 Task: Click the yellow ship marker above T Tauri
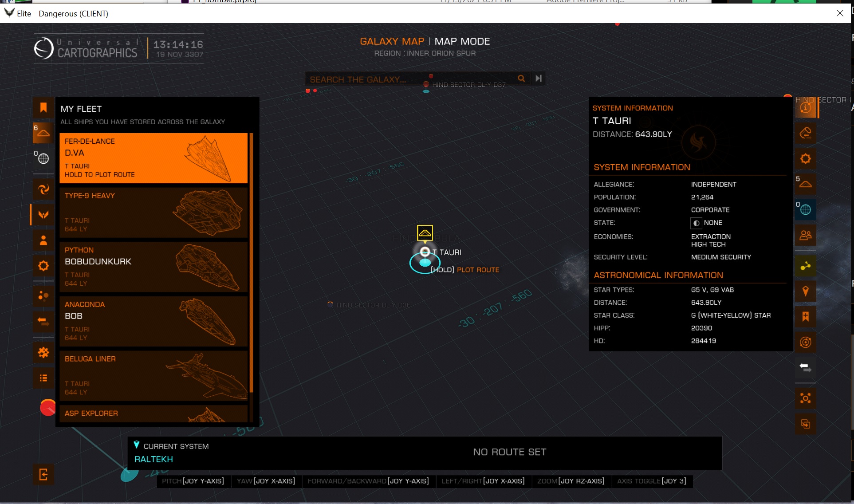425,232
